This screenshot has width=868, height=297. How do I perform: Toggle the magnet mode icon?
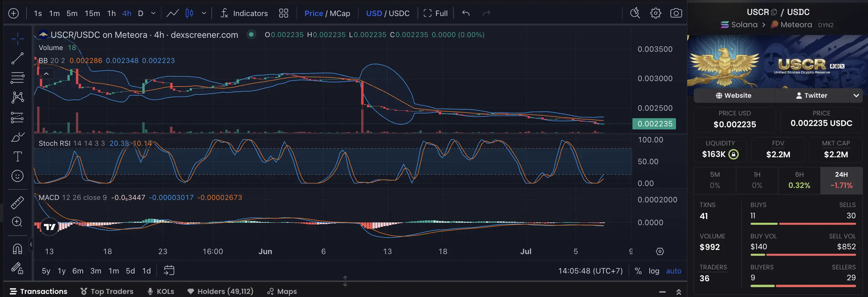pyautogui.click(x=17, y=249)
